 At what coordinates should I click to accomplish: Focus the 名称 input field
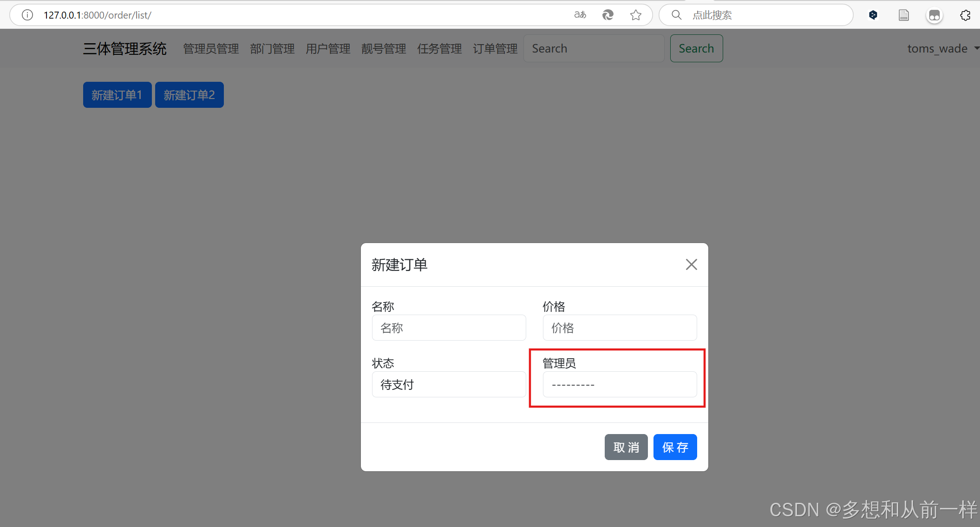point(449,328)
